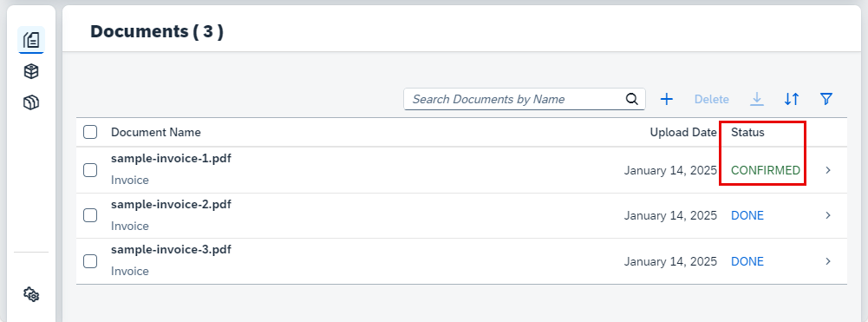Click the Documents ( 3 ) page title
The height and width of the screenshot is (322, 868).
click(x=157, y=31)
